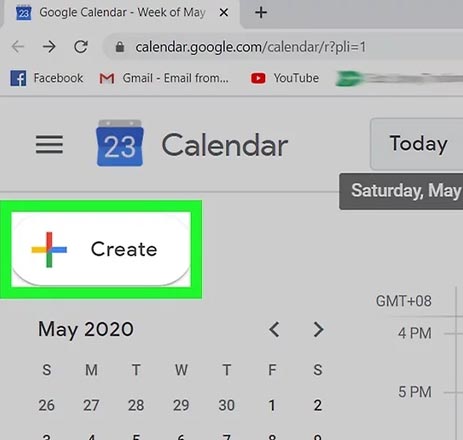The image size is (463, 440).
Task: Go forward with the browser arrow
Action: point(49,47)
